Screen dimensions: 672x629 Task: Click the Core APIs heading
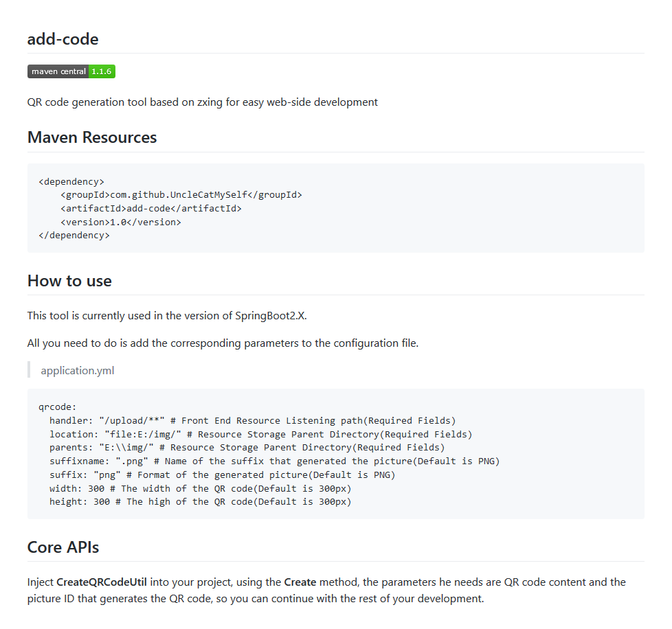pos(63,547)
